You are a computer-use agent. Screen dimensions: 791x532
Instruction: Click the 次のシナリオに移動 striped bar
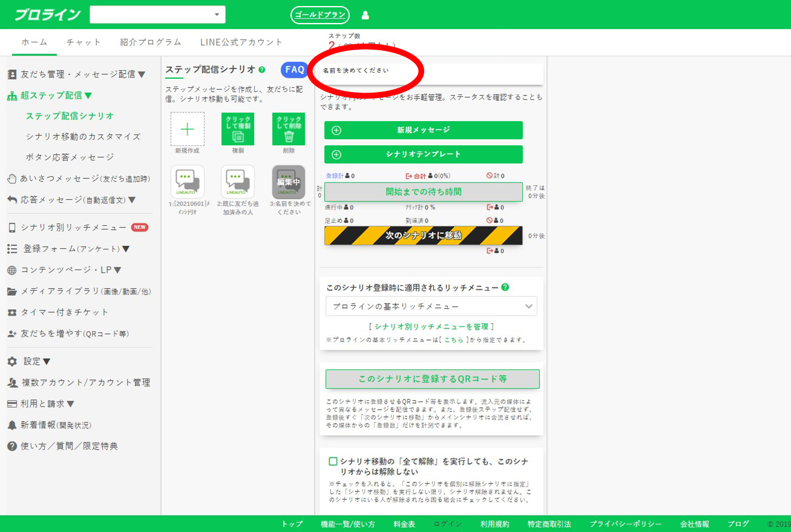[424, 235]
